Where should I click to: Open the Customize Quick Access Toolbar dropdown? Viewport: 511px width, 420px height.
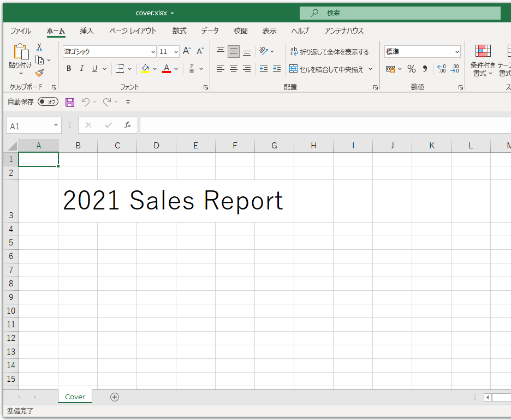[x=128, y=102]
